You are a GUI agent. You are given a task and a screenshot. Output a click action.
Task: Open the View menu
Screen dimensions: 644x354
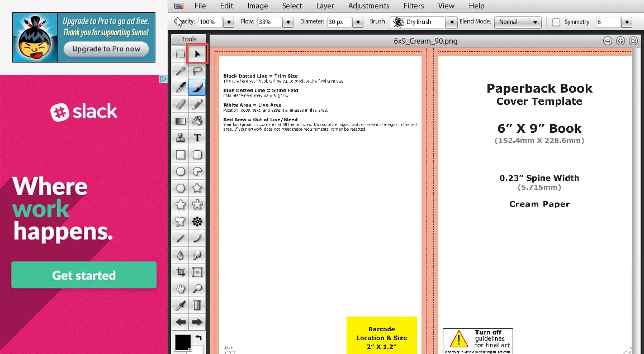coord(446,6)
